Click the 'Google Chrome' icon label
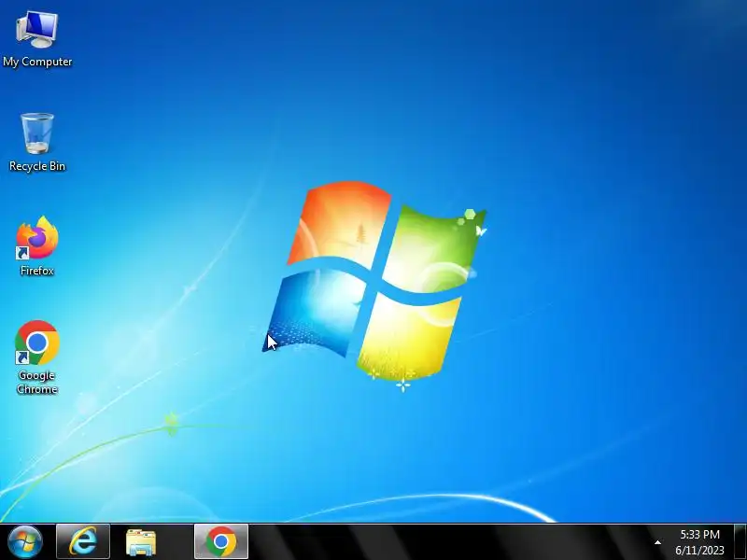The image size is (747, 560). click(x=37, y=383)
